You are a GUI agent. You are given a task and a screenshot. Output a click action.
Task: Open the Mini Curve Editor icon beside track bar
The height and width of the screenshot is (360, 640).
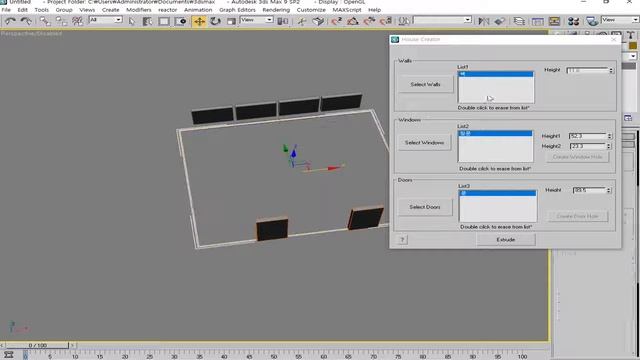[x=8, y=355]
